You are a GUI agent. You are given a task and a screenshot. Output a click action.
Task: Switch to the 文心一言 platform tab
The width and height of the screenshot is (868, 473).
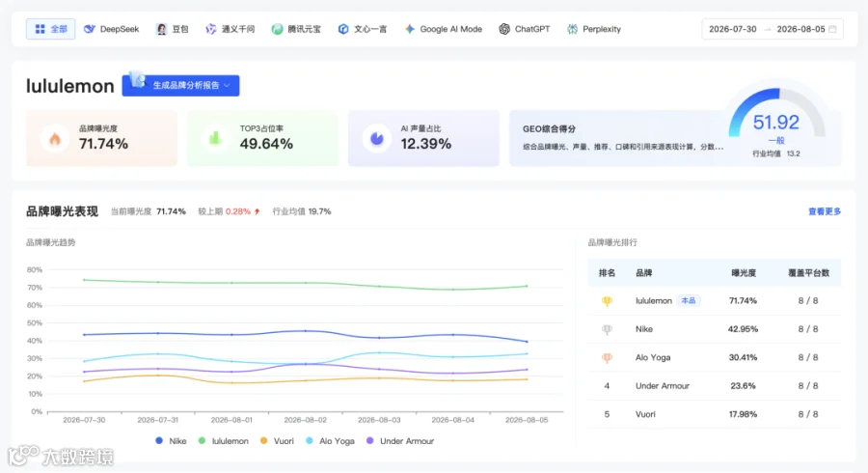point(362,29)
